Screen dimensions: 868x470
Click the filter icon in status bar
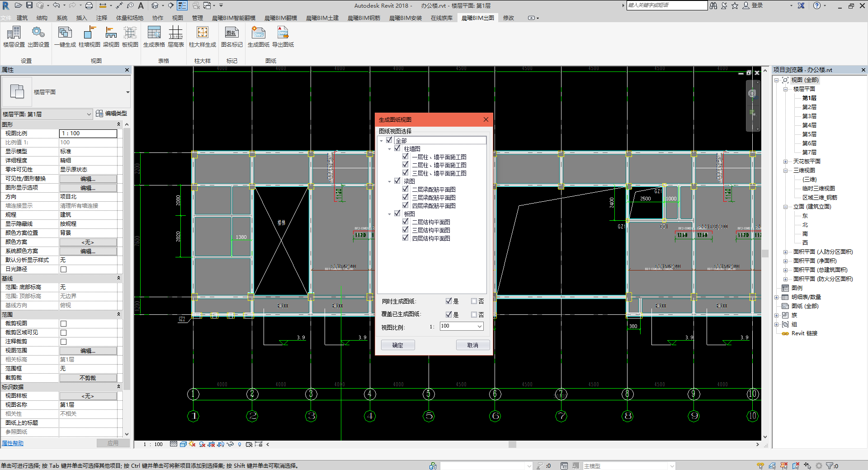point(829,465)
